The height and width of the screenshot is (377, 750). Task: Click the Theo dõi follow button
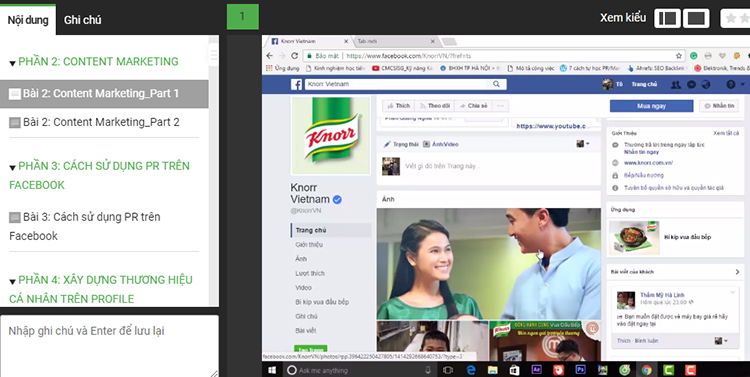click(x=434, y=106)
